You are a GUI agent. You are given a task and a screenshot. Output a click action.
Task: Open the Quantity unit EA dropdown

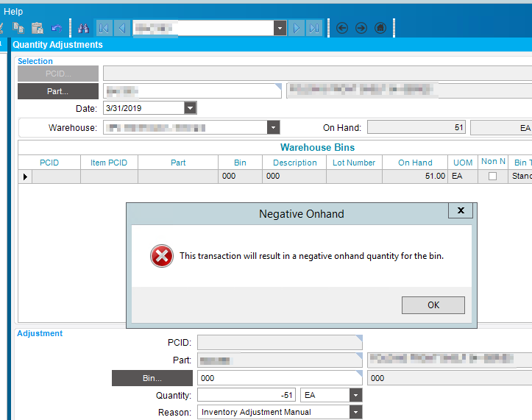point(355,395)
